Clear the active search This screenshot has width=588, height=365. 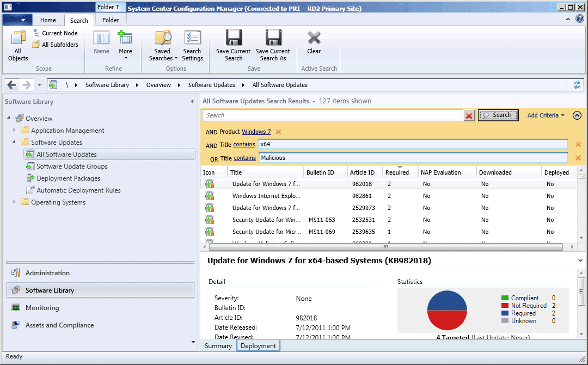(x=314, y=43)
